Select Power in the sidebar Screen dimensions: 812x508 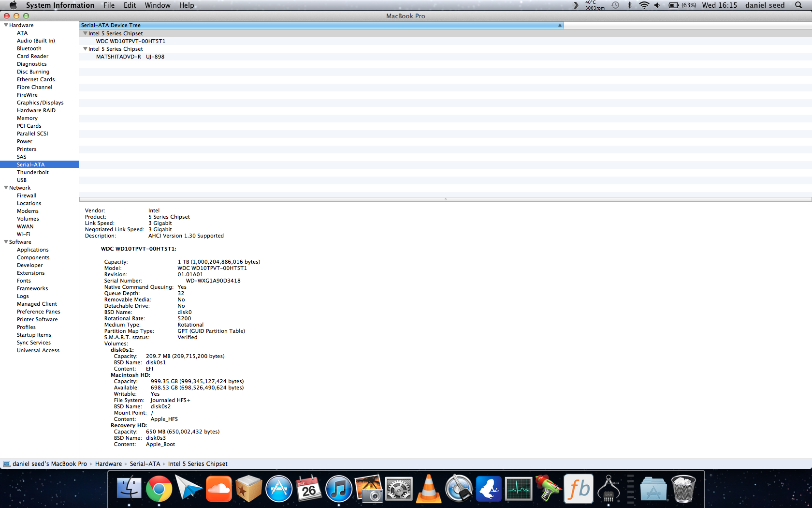click(x=25, y=141)
